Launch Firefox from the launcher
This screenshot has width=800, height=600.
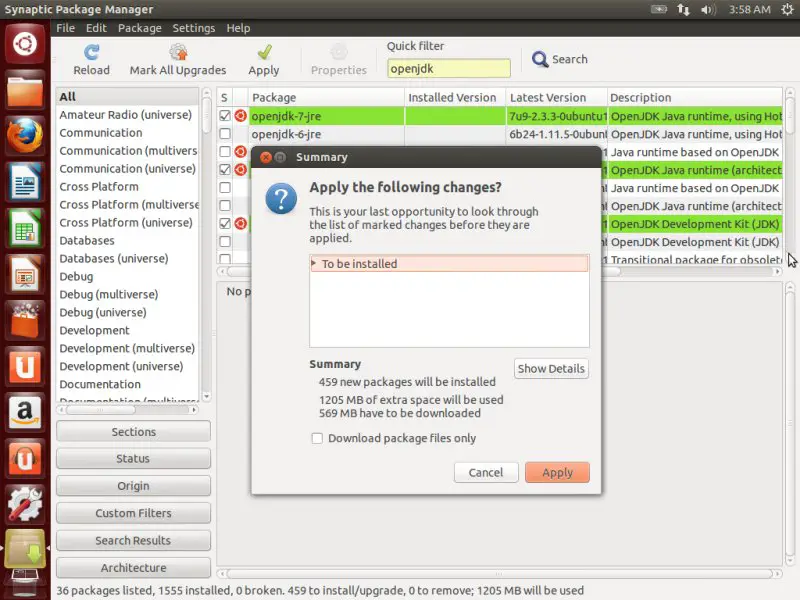coord(25,136)
